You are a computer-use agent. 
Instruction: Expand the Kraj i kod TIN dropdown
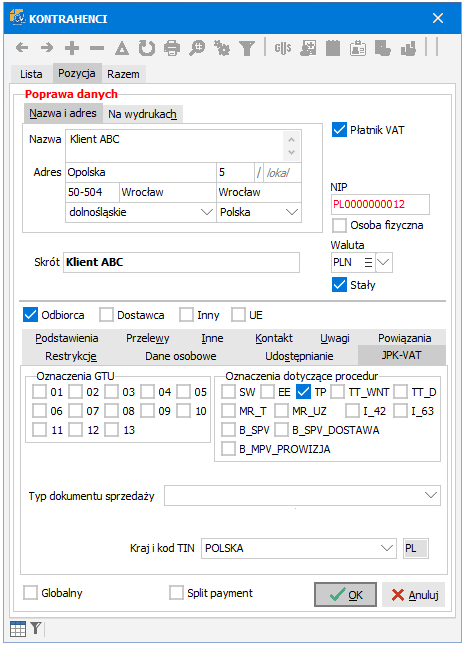pos(386,548)
